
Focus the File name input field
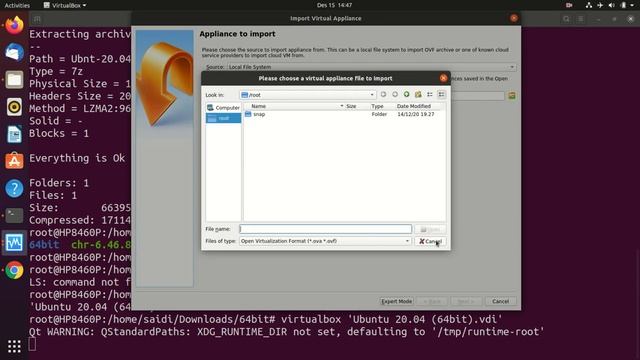click(x=325, y=229)
